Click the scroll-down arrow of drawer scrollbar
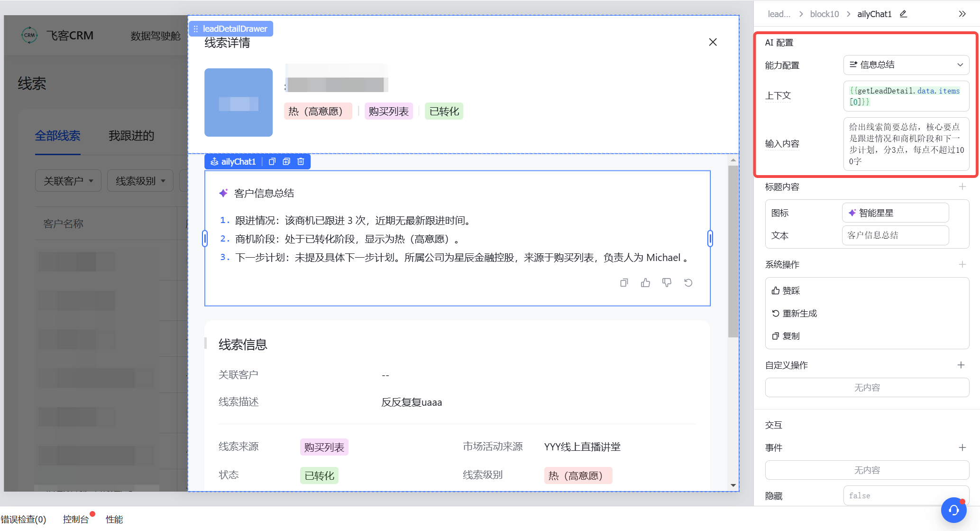The width and height of the screenshot is (980, 531). pyautogui.click(x=733, y=485)
